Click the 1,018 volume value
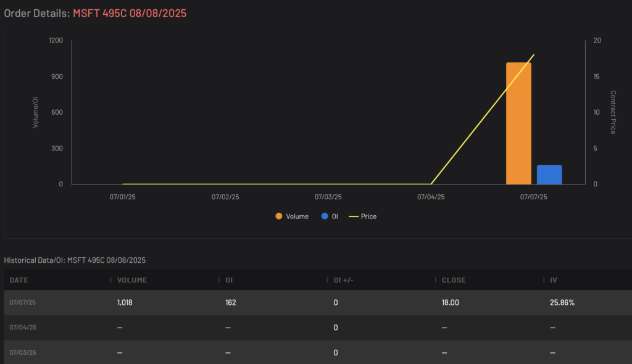The image size is (632, 364). click(125, 302)
